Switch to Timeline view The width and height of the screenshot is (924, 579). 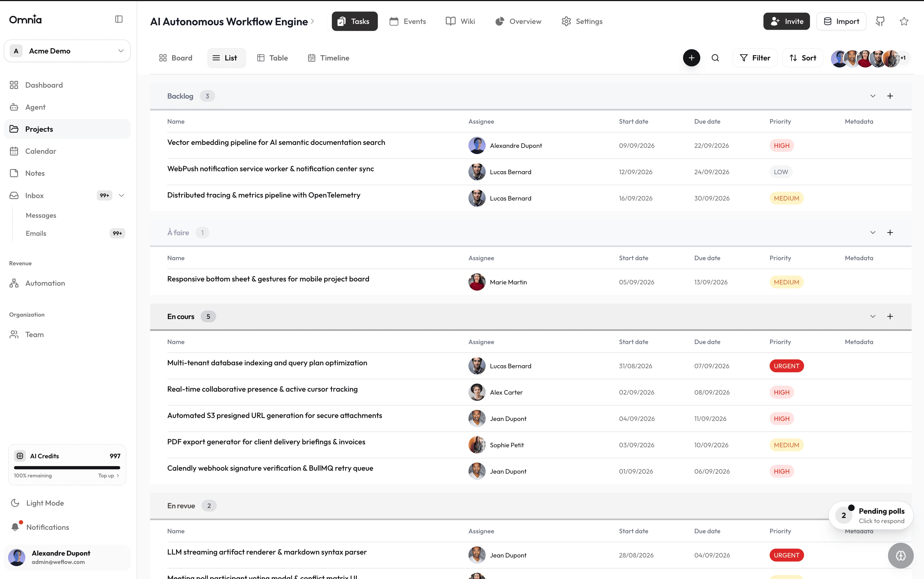(329, 58)
